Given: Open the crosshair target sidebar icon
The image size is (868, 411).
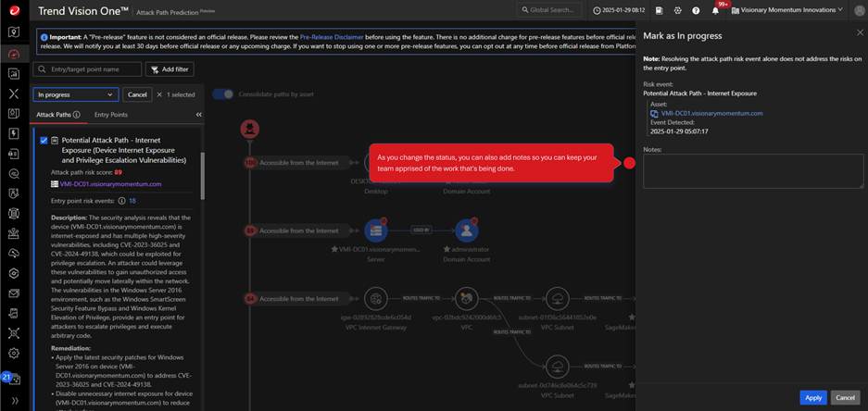Looking at the screenshot, I should click(x=14, y=333).
